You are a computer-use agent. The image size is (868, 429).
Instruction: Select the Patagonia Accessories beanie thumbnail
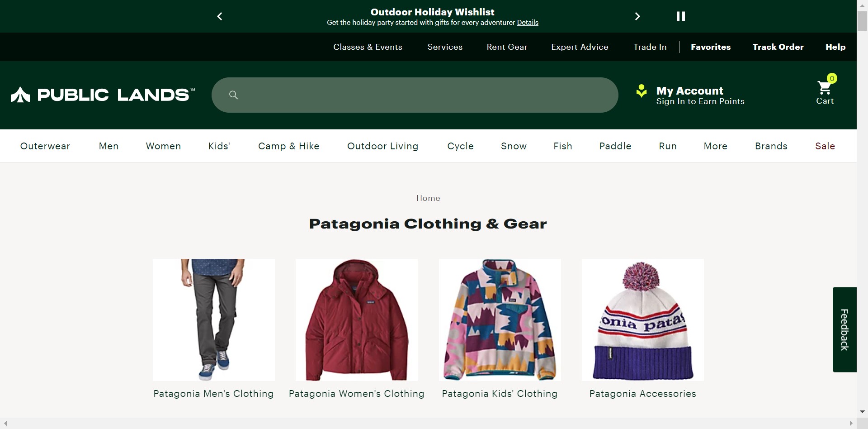[642, 319]
